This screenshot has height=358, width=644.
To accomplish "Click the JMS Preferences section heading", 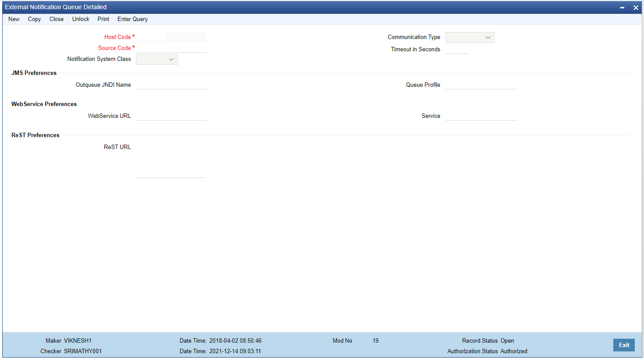I will pos(34,73).
